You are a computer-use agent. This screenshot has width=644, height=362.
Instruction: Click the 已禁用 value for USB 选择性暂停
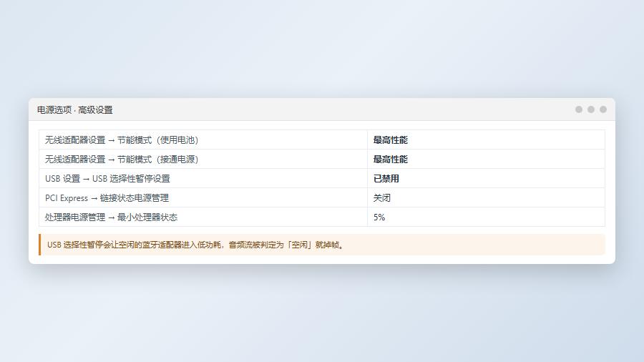[x=386, y=179]
